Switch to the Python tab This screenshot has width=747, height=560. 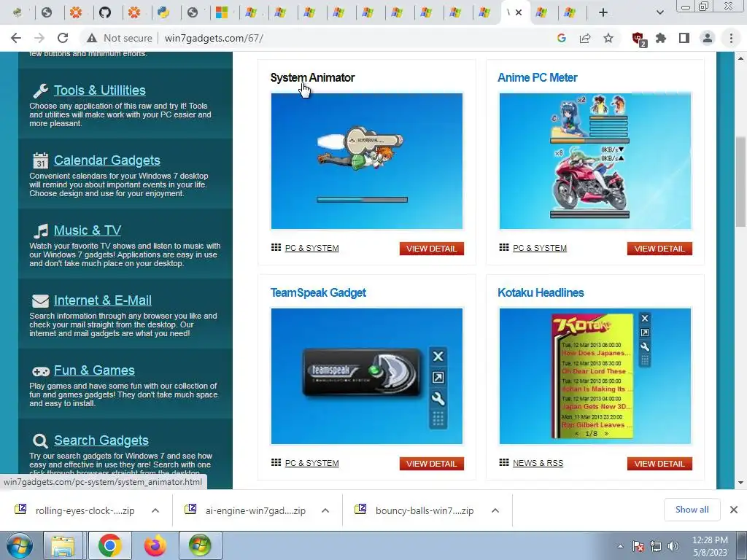point(163,12)
